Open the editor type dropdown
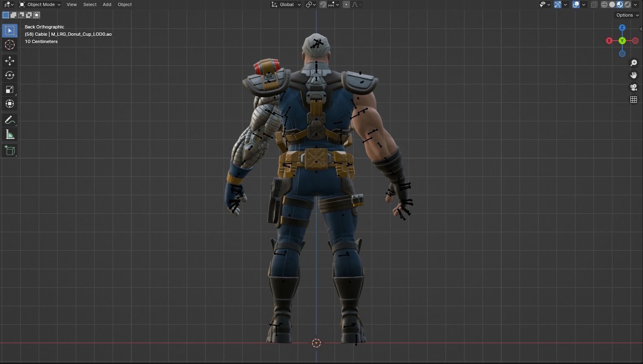Image resolution: width=643 pixels, height=364 pixels. click(x=9, y=4)
